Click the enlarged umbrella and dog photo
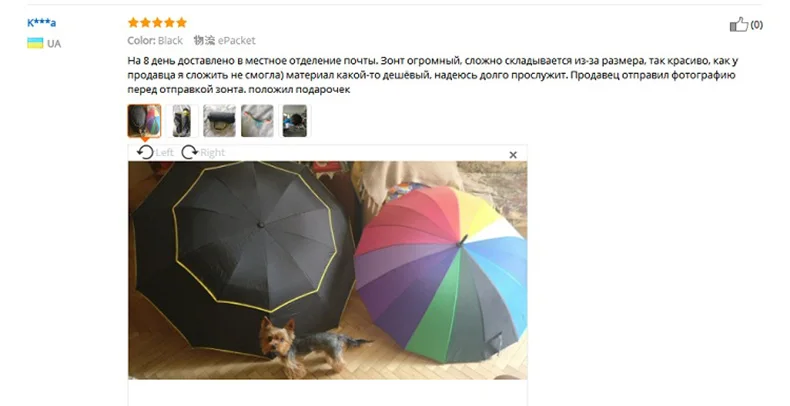The width and height of the screenshot is (790, 406). [x=327, y=270]
